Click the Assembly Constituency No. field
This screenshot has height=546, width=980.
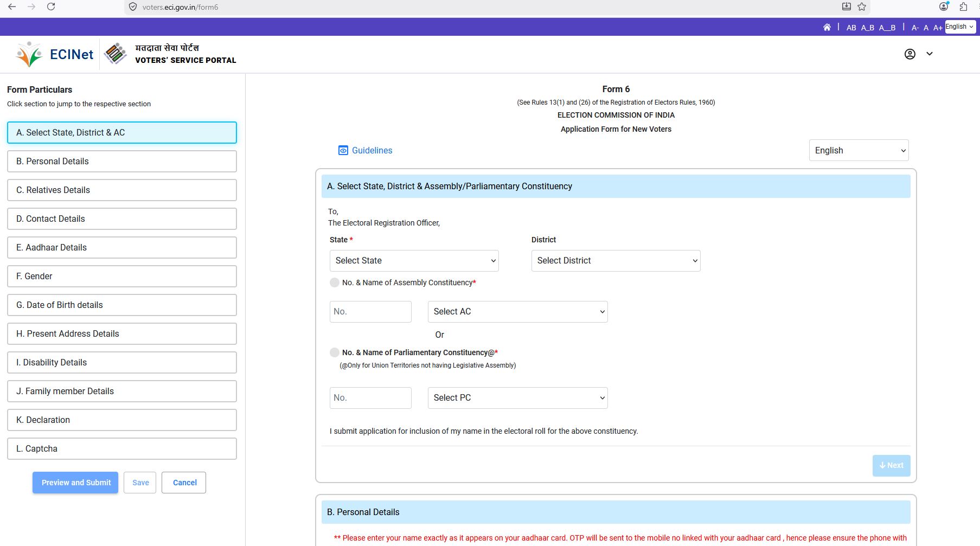pos(370,312)
